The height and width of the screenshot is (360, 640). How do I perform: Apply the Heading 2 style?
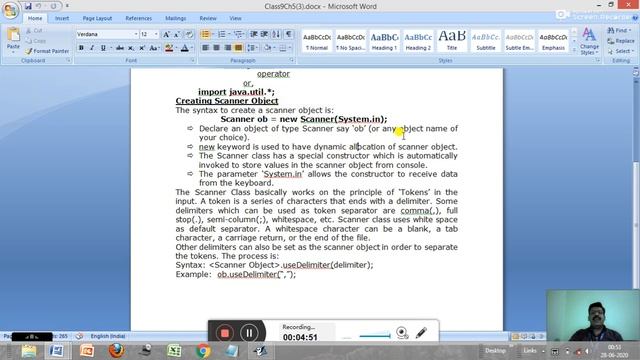(x=418, y=41)
